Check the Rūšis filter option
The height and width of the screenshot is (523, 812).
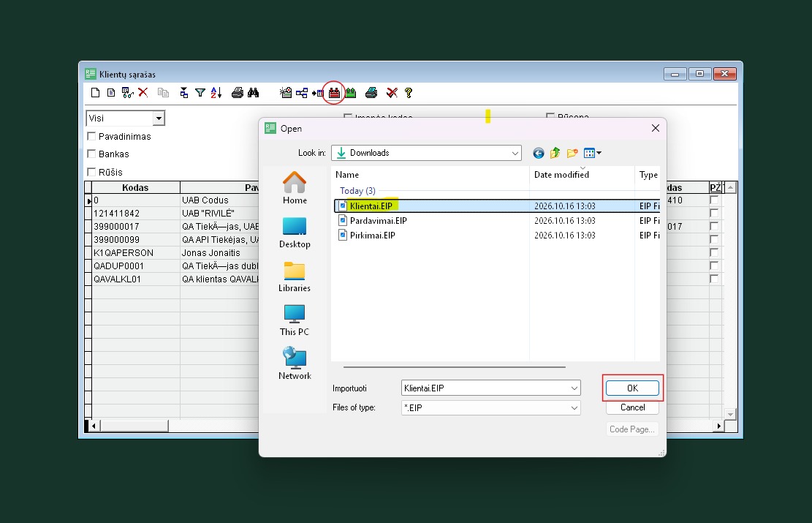[91, 172]
